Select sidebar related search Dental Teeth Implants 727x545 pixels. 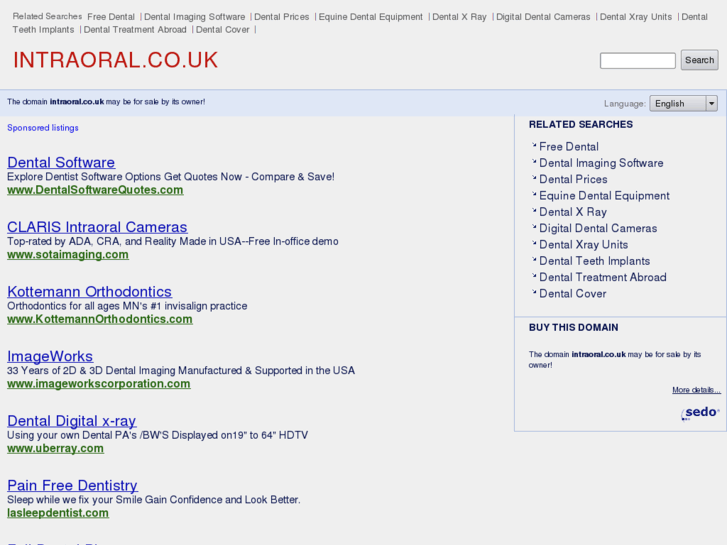(x=594, y=261)
